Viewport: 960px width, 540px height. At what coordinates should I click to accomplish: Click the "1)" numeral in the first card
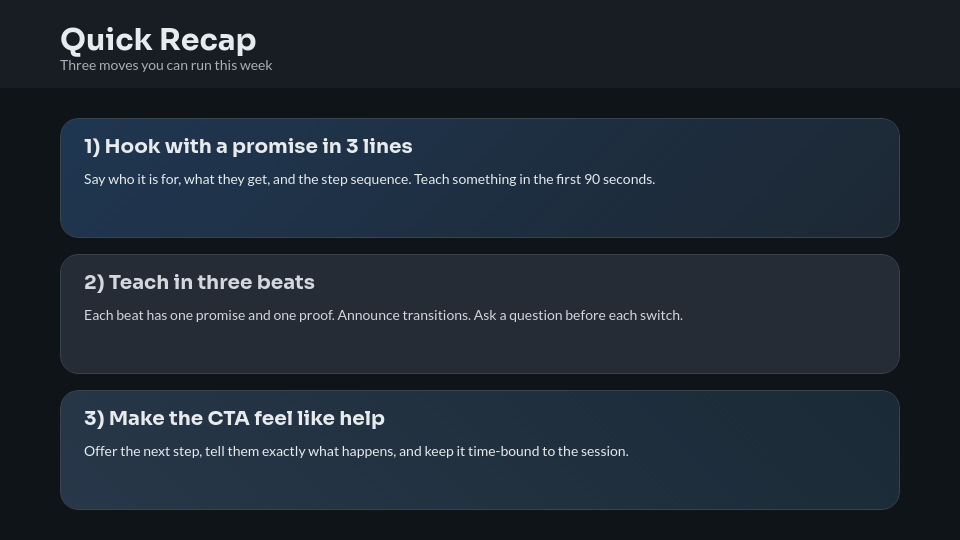[x=92, y=147]
